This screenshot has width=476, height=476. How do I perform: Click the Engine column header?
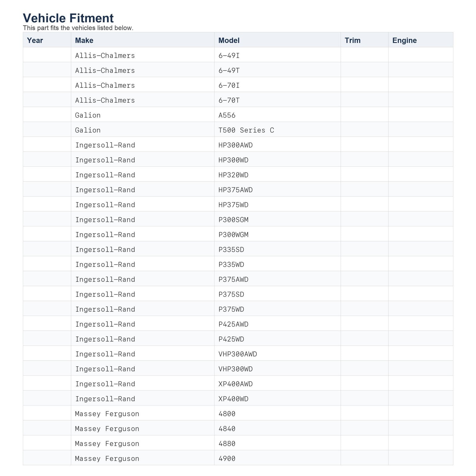coord(421,40)
